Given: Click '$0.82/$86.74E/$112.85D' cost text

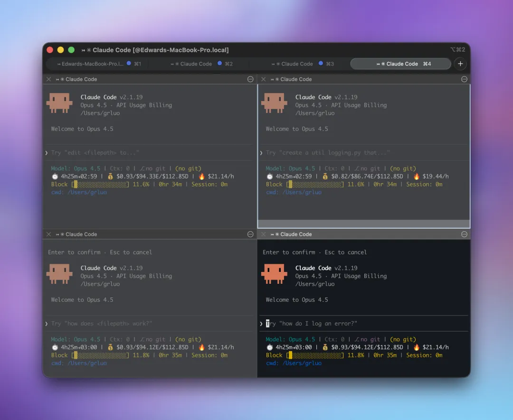Looking at the screenshot, I should click(367, 177).
